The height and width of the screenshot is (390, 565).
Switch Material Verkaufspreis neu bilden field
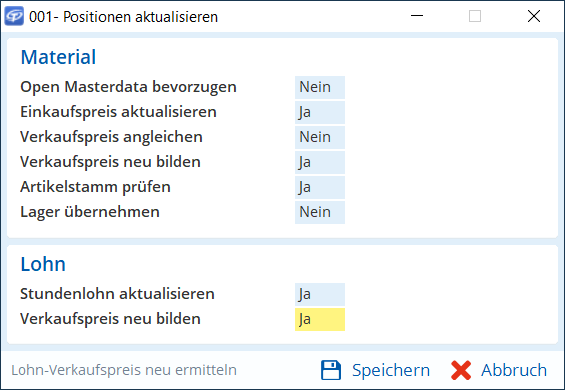coord(320,162)
